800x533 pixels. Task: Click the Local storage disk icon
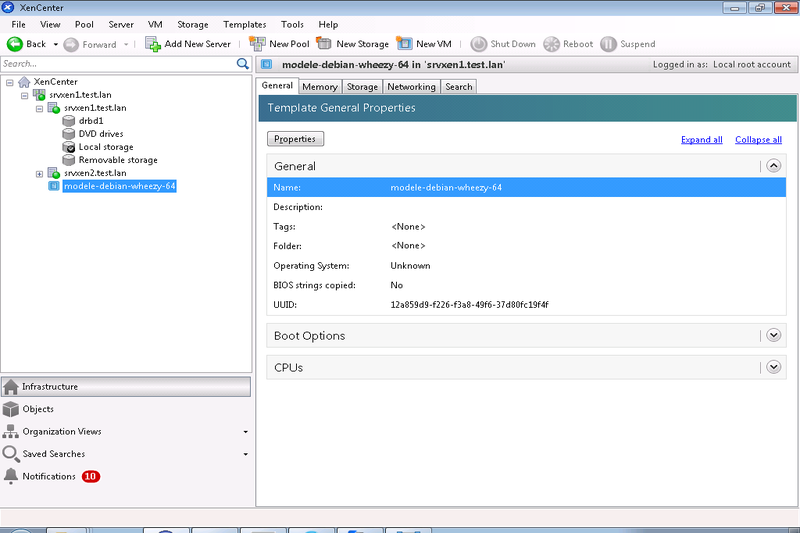(x=69, y=147)
